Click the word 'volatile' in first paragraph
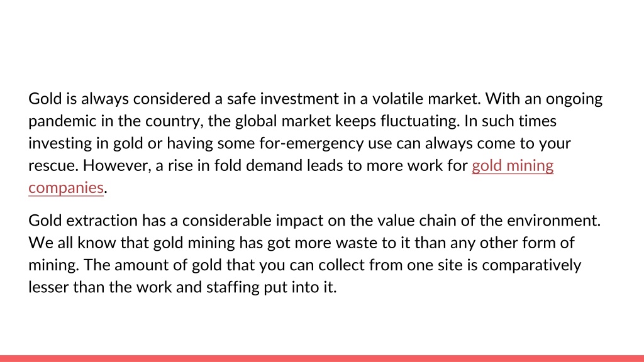Screen dimensions: 644x362 coord(397,99)
